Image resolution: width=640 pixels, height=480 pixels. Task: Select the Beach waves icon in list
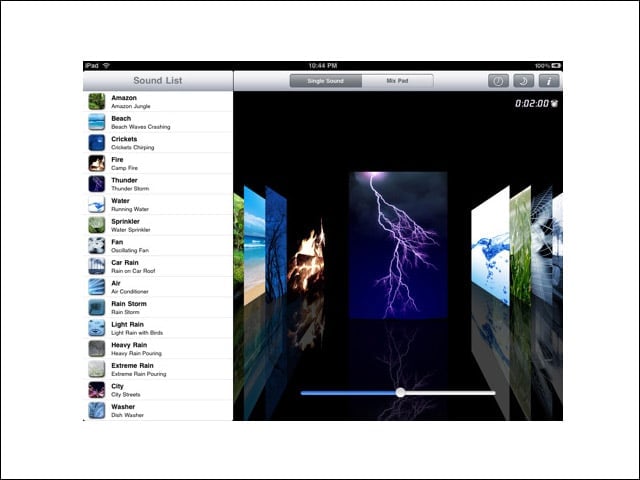97,122
